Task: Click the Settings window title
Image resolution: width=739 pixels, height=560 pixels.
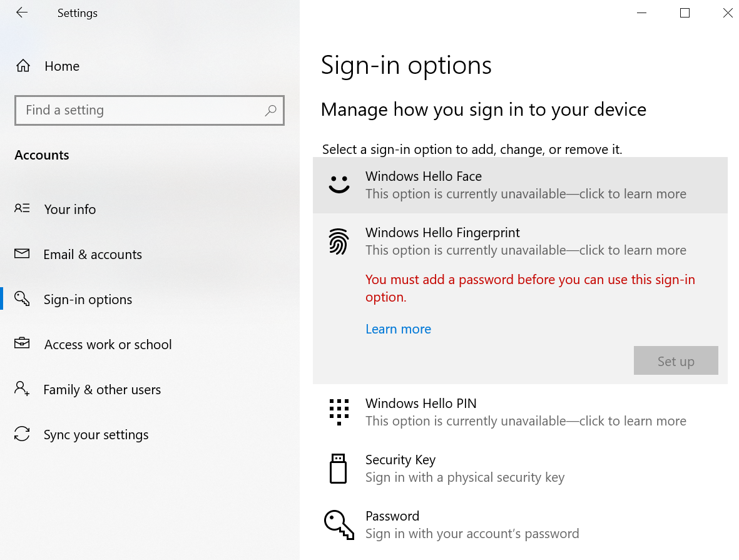Action: (78, 13)
